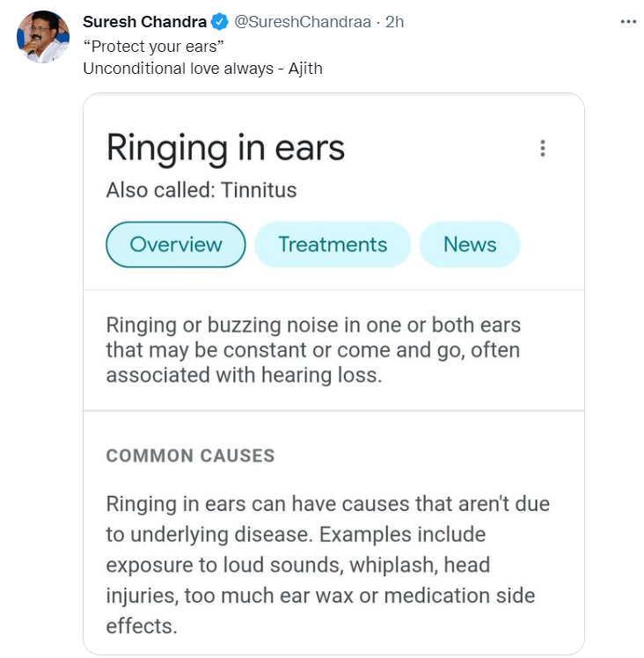
Task: Click the "Also called:" label
Action: click(160, 190)
